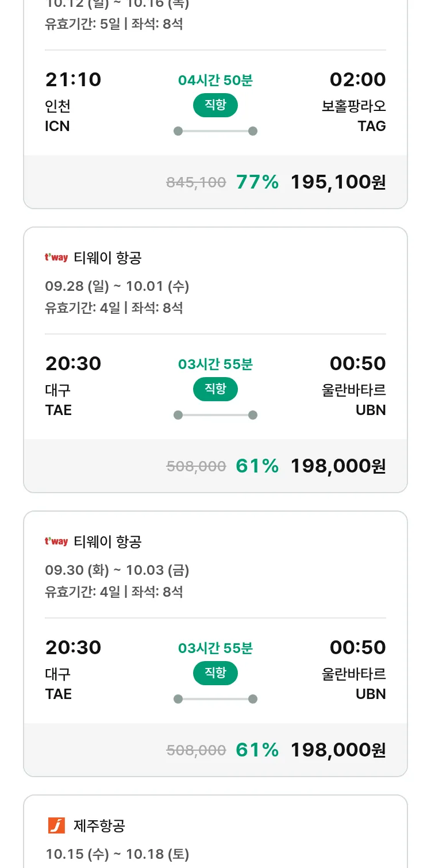Click the 77% discount label
Viewport: 431px width, 868px height.
(257, 182)
